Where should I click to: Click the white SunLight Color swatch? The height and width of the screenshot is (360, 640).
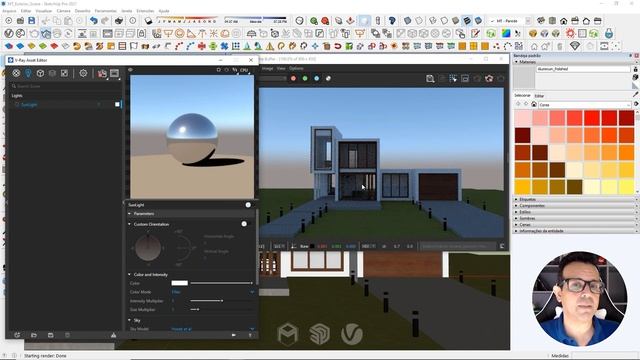pos(180,283)
